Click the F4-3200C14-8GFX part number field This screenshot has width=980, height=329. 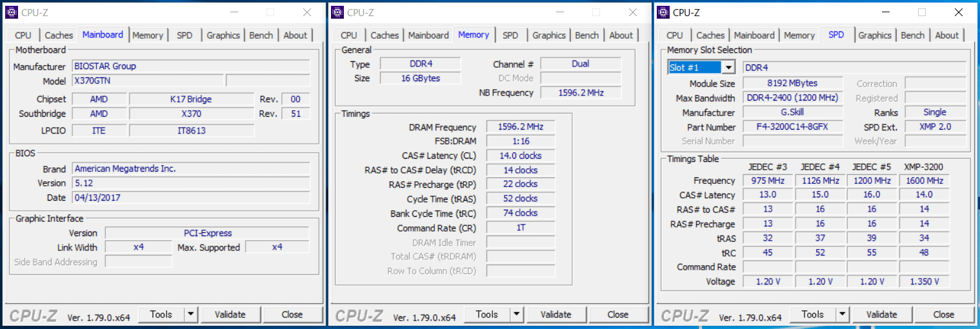(792, 126)
